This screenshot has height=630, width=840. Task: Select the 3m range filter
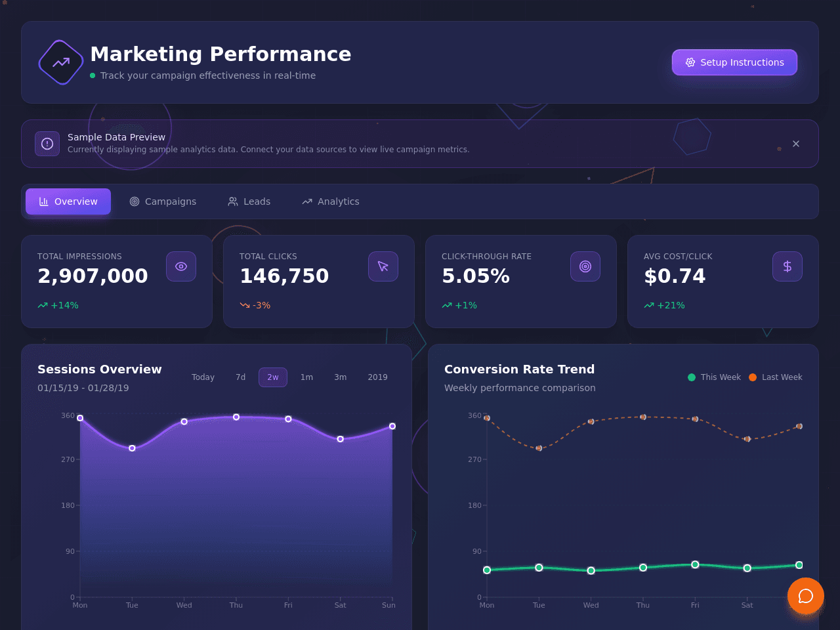(x=341, y=377)
